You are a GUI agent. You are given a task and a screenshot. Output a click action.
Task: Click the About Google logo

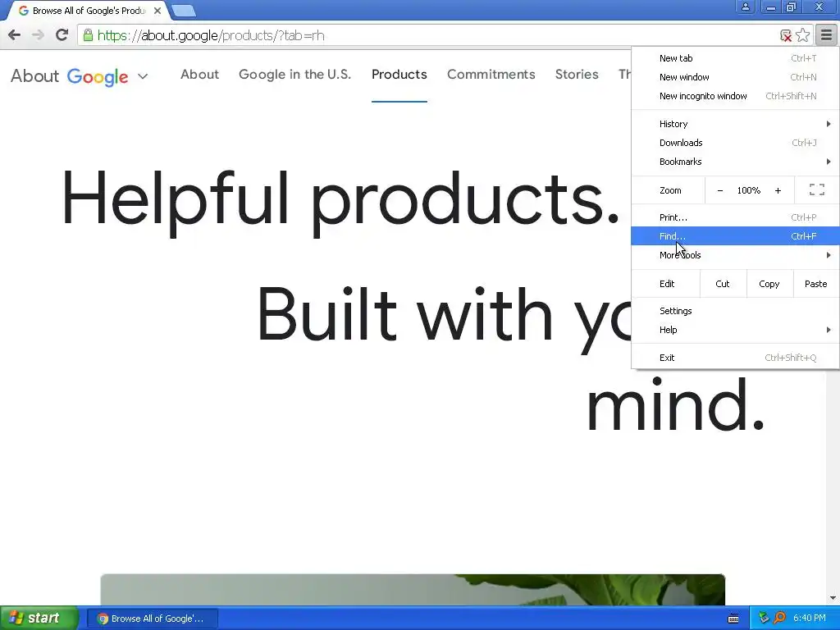pyautogui.click(x=70, y=76)
